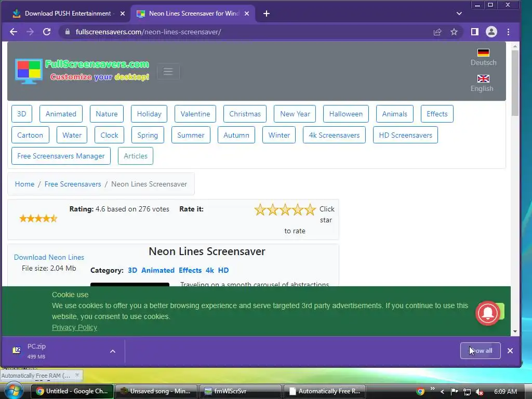This screenshot has width=532, height=399.
Task: Click the page vertical scrollbar thumb
Action: point(515,83)
